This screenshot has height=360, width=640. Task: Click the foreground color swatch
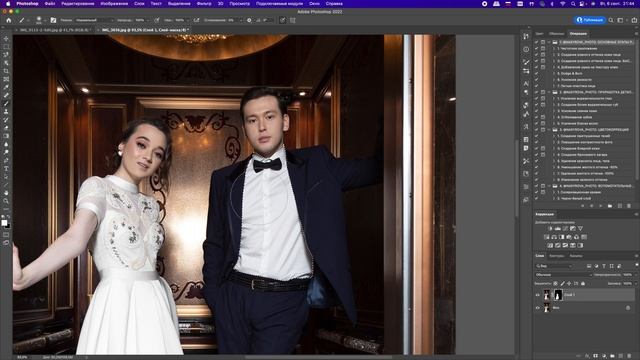tap(4, 223)
